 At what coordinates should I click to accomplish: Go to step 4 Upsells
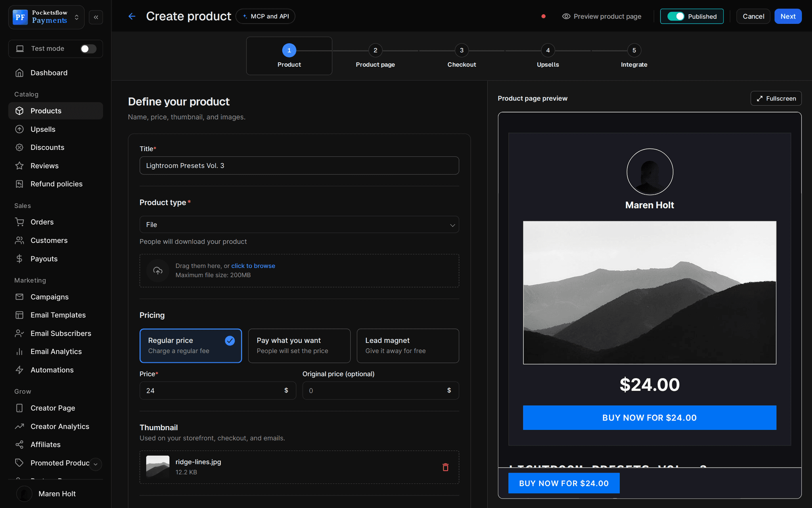(548, 56)
